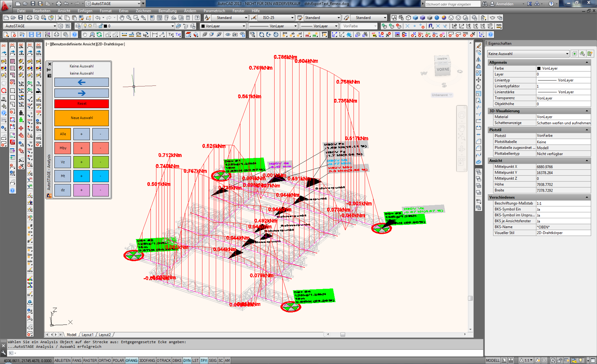This screenshot has width=597, height=364.
Task: Toggle RASTER grid display in status bar
Action: point(90,360)
